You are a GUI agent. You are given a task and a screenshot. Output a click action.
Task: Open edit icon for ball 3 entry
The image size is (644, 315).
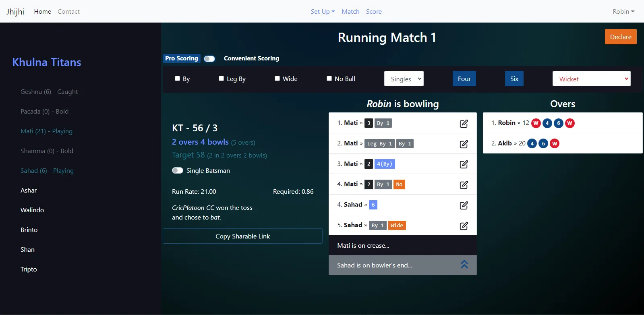(464, 164)
